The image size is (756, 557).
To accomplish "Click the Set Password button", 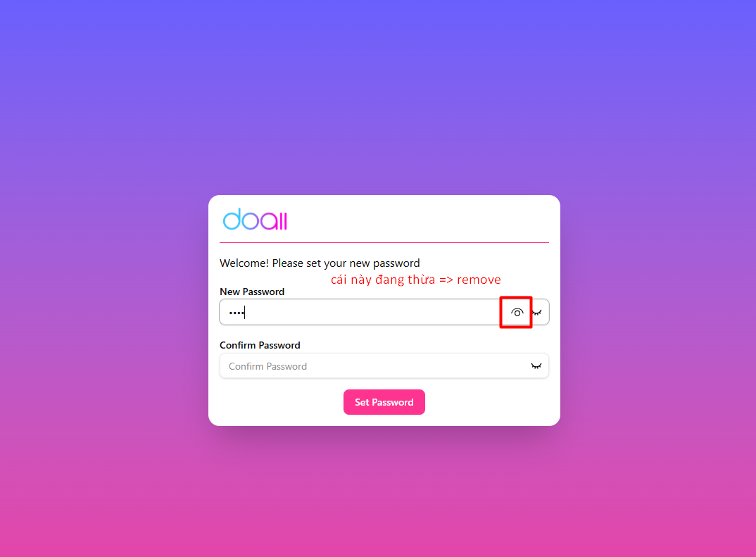I will click(x=384, y=402).
